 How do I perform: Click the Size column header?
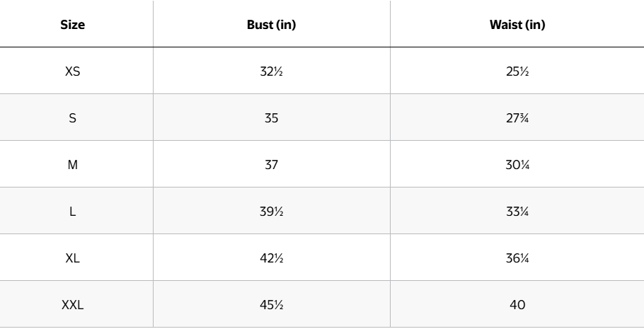[x=72, y=26]
